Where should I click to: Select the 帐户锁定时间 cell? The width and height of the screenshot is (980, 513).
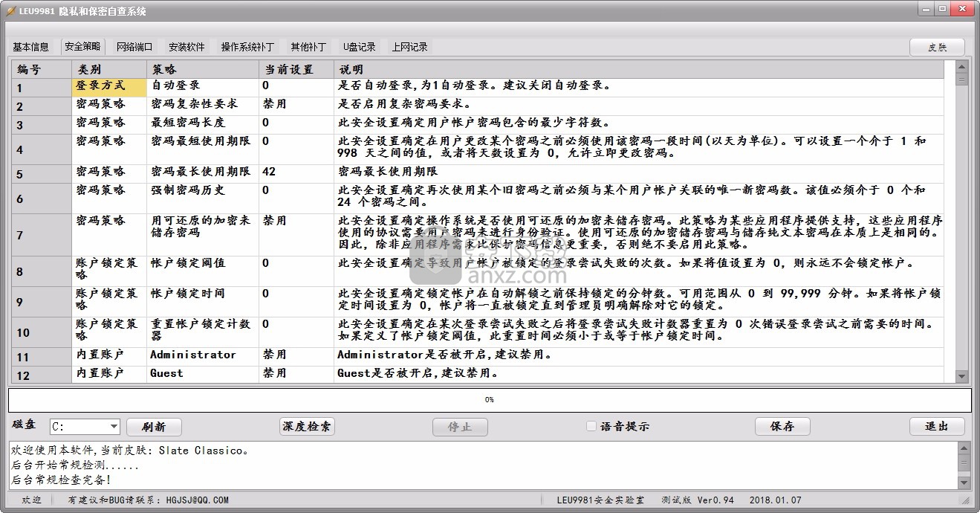tap(203, 302)
